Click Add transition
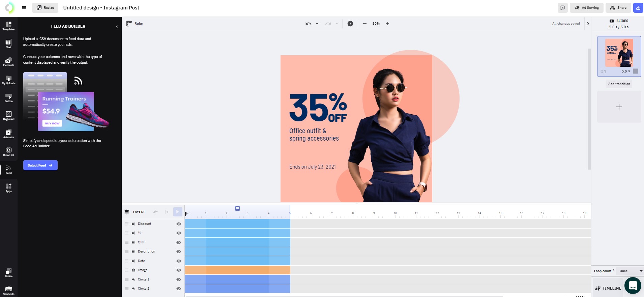 point(619,84)
